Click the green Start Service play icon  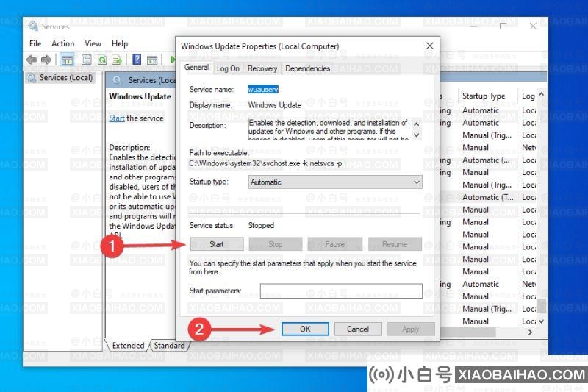coord(172,60)
